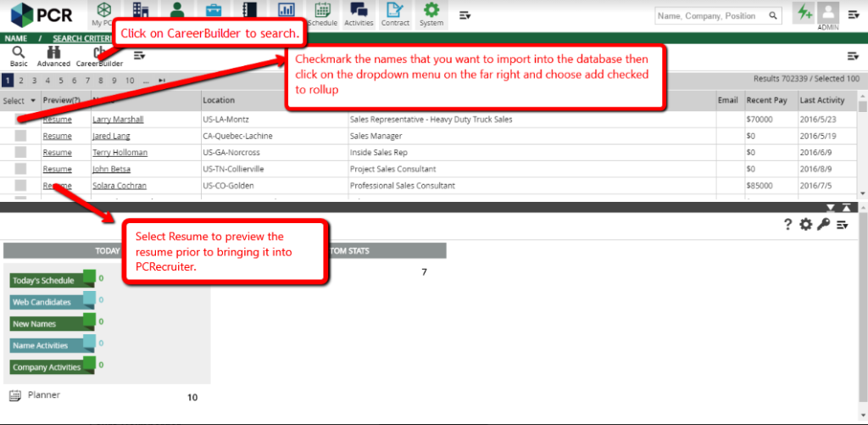Open Resume preview for Terry Holloman
This screenshot has height=425, width=868.
click(x=58, y=153)
